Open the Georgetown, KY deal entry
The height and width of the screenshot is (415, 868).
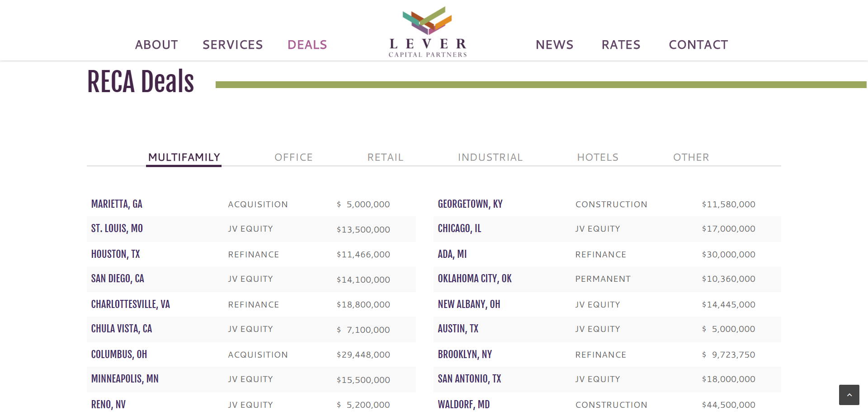tap(470, 204)
